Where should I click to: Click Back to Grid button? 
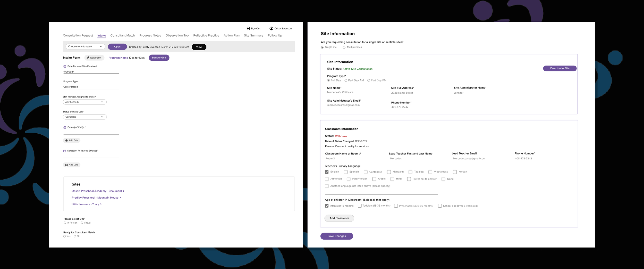pos(159,58)
